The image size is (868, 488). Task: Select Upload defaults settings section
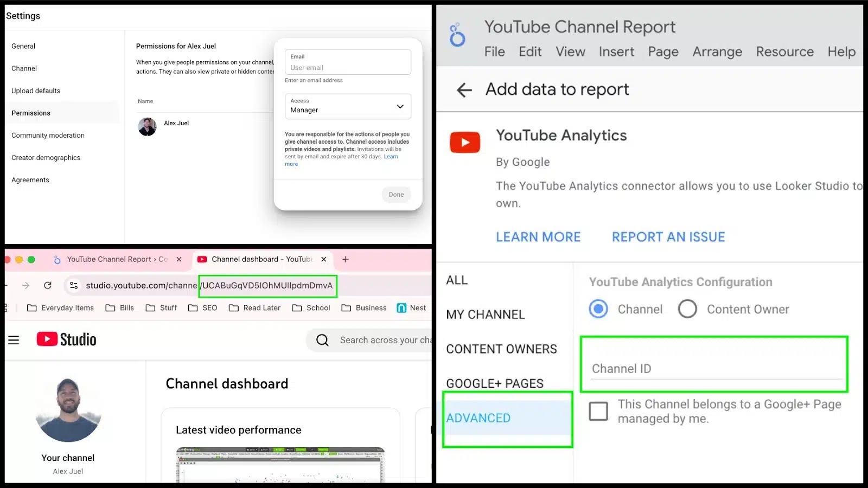click(x=36, y=91)
